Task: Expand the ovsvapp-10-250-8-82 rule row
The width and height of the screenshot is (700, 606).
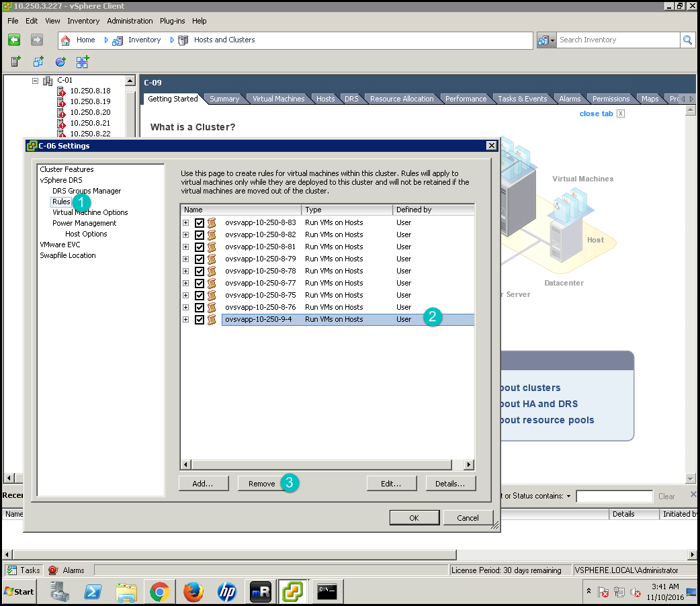Action: [x=186, y=235]
